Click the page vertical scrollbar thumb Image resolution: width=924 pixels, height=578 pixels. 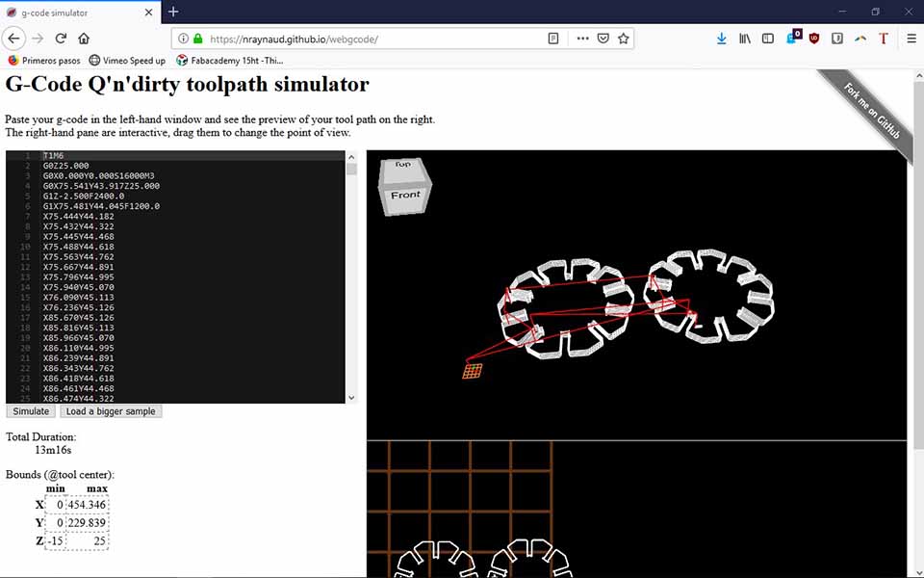coord(918,266)
